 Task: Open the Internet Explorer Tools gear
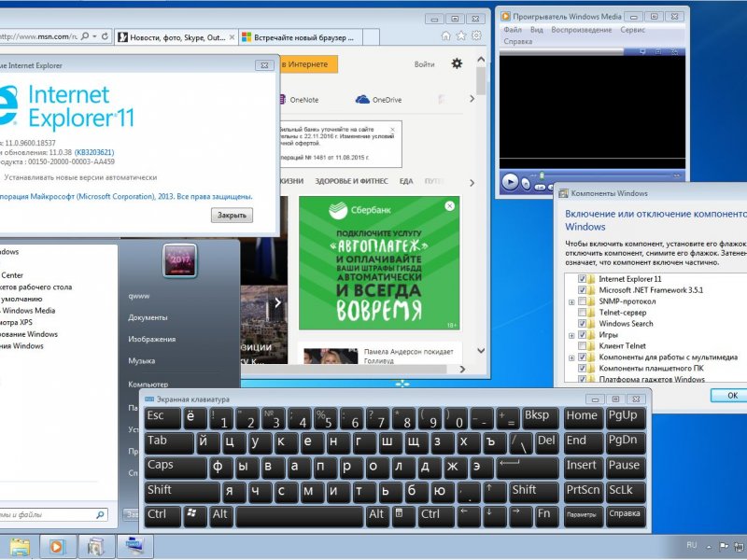click(476, 35)
